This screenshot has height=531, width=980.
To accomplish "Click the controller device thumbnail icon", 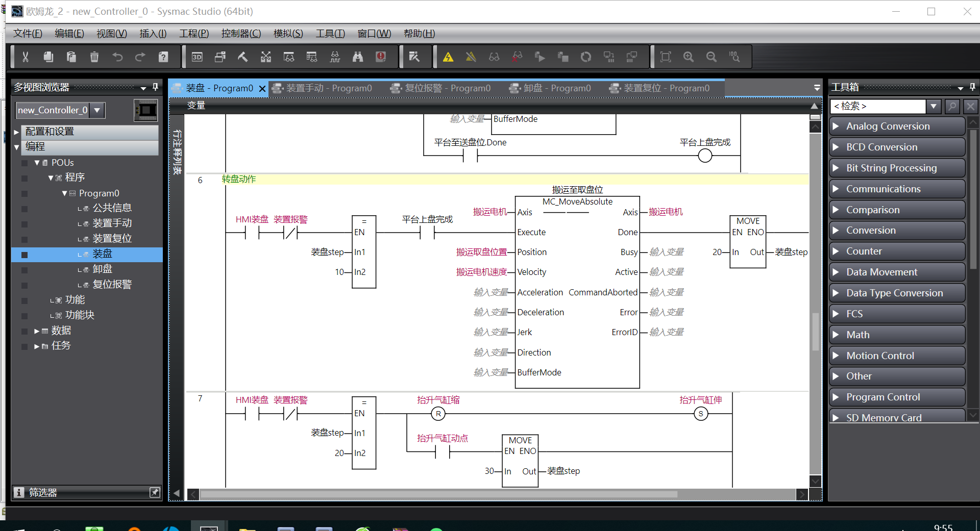I will [x=146, y=110].
